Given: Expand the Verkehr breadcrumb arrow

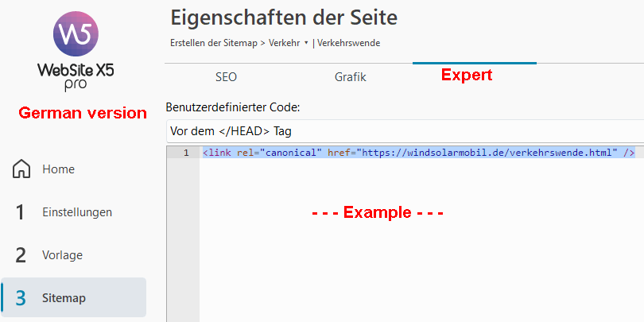Looking at the screenshot, I should click(x=306, y=43).
